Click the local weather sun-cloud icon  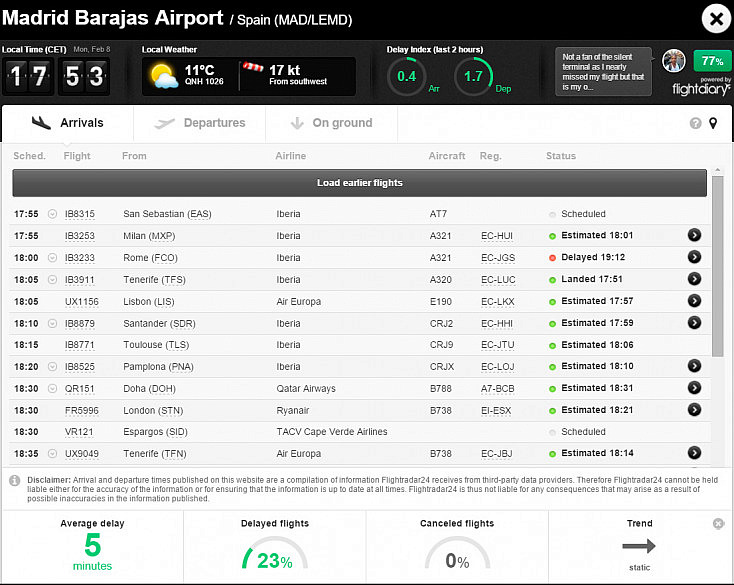[x=164, y=76]
